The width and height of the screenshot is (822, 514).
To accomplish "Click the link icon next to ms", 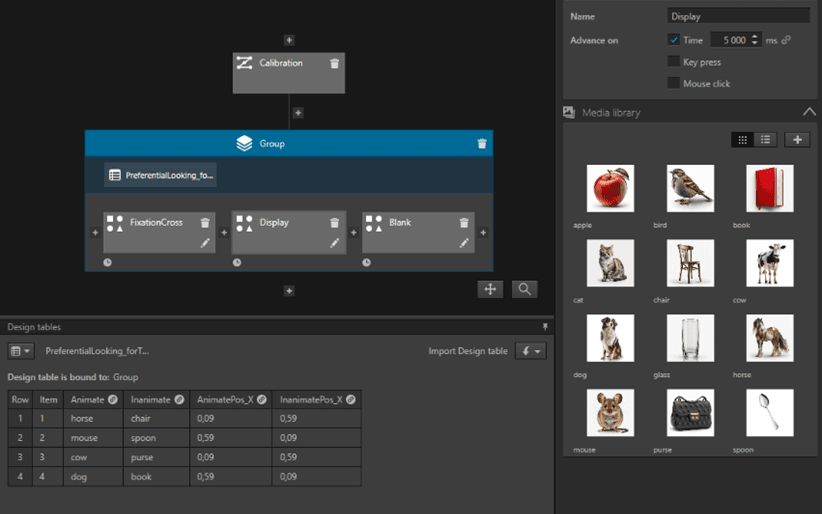I will coord(786,40).
